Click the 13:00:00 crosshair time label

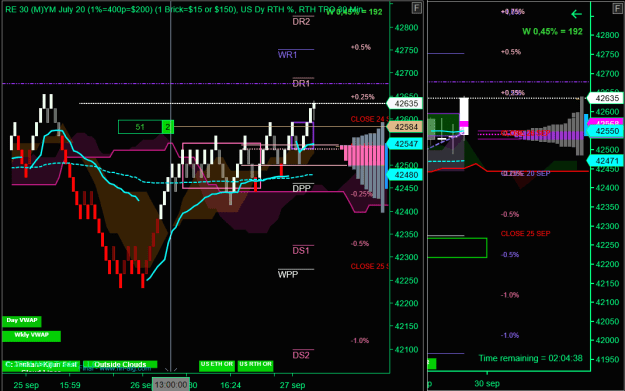coord(171,385)
